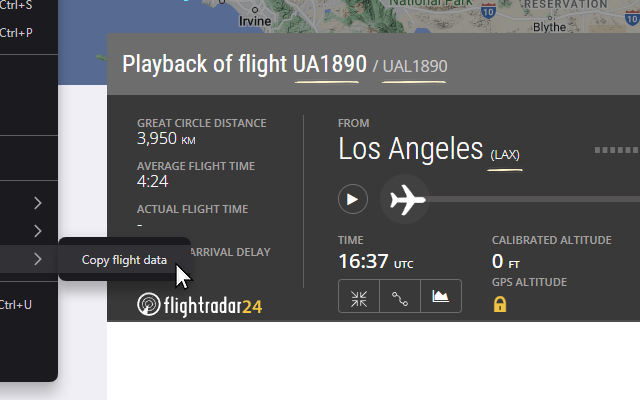Click the UA1890 flight number link
640x400 pixels.
pos(329,64)
